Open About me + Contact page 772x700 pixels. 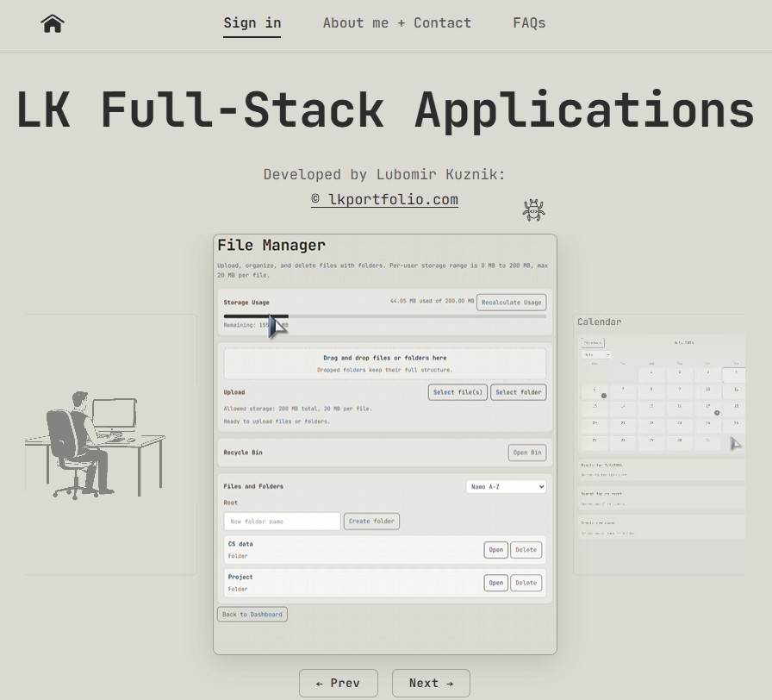(397, 23)
